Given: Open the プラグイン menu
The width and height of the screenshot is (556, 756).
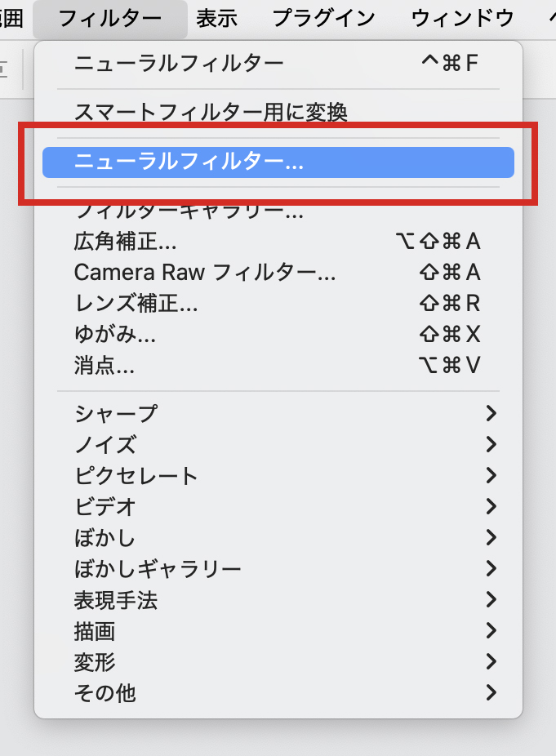Looking at the screenshot, I should point(323,18).
